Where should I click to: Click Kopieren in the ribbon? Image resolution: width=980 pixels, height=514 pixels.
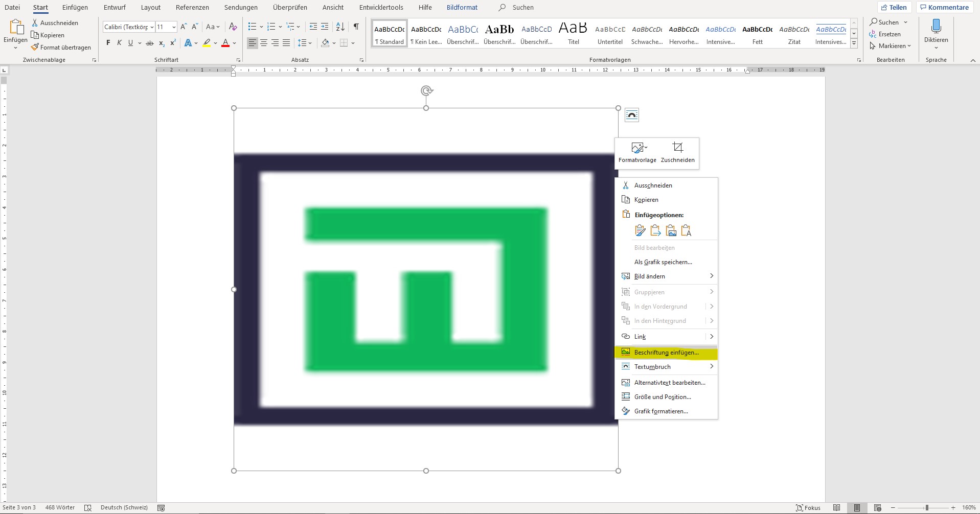pos(48,35)
